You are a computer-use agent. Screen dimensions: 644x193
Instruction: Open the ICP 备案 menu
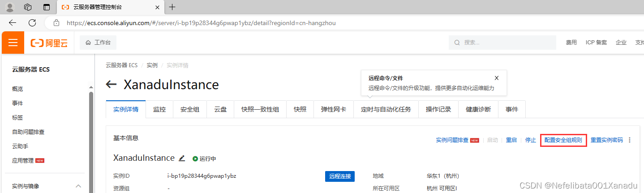click(596, 43)
